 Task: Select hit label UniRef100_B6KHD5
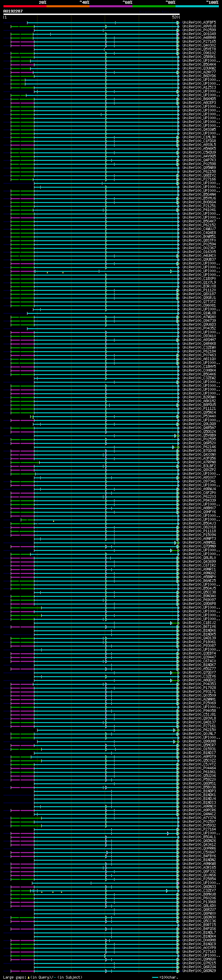tap(199, 99)
